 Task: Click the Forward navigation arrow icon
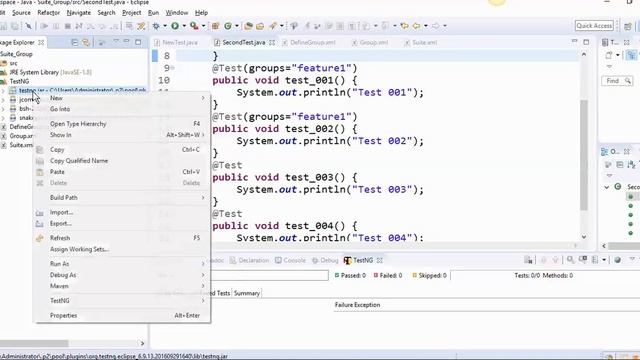(x=436, y=26)
